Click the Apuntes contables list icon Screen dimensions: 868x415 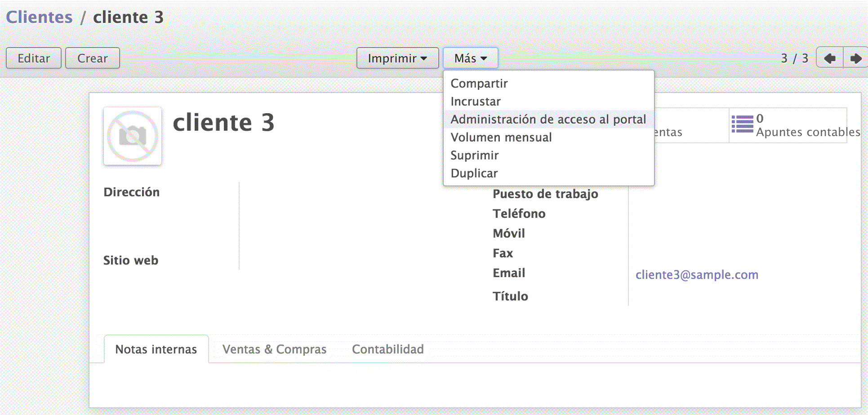742,124
